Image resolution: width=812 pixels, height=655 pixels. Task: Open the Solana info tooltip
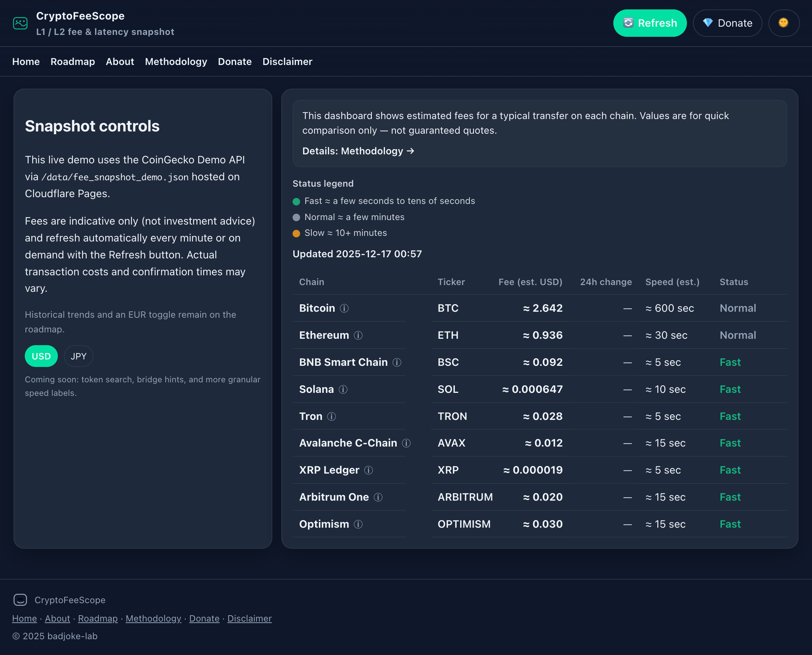[343, 389]
